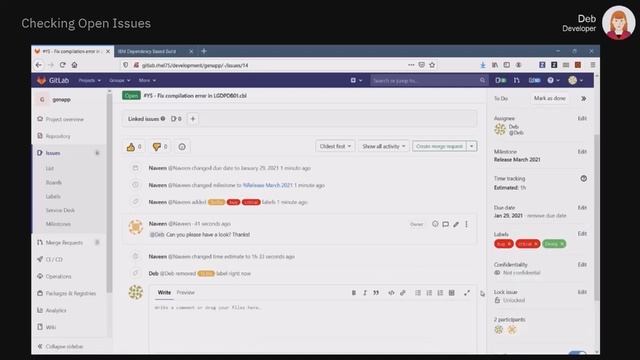Click Mark as done button

(550, 98)
